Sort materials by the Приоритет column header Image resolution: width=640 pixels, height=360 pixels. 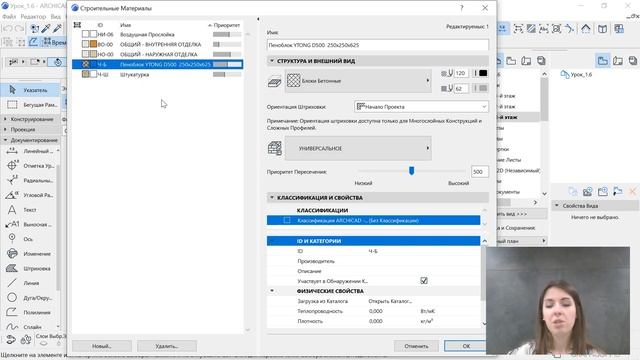coord(227,25)
